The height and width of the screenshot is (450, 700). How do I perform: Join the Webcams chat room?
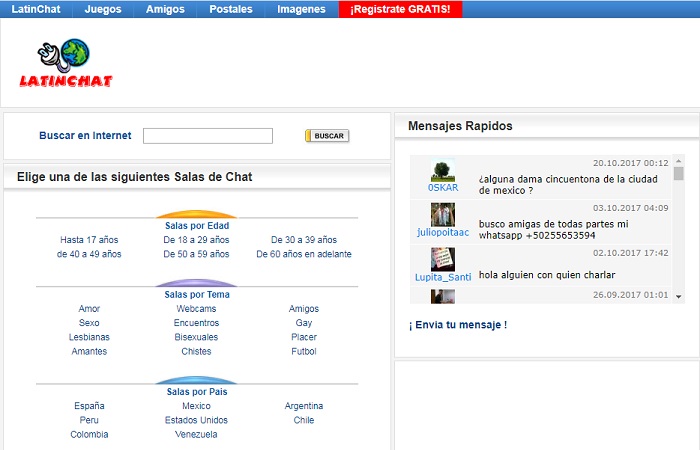tap(196, 309)
